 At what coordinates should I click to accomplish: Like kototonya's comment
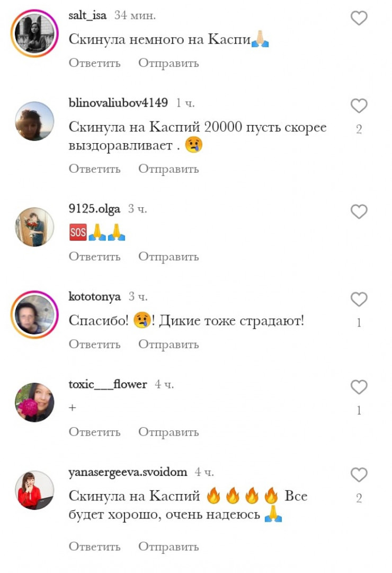(359, 299)
